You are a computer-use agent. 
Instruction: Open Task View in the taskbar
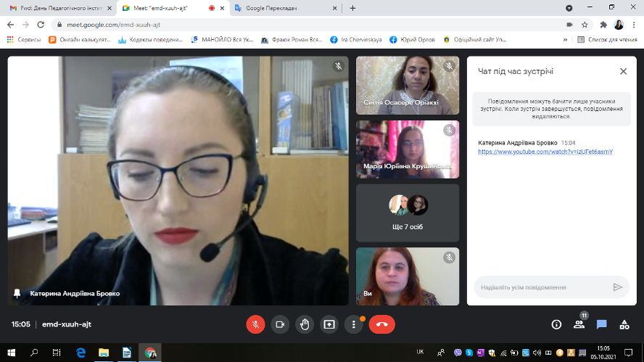click(57, 353)
